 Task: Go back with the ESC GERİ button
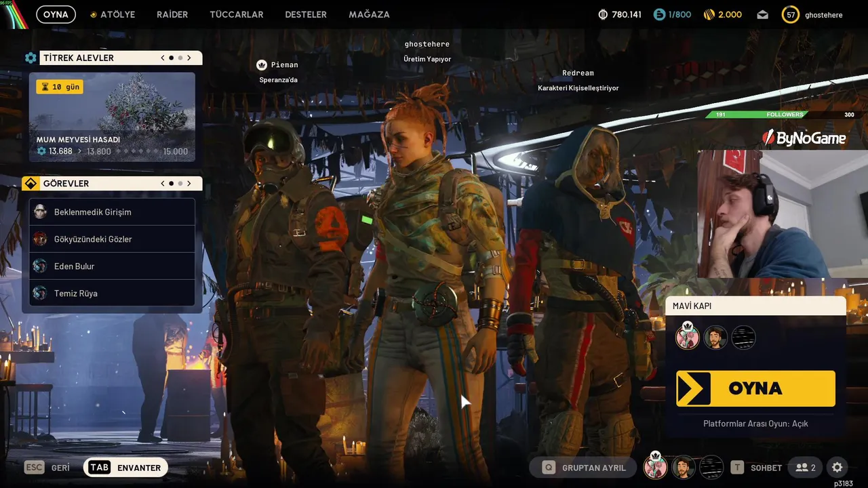[x=47, y=468]
